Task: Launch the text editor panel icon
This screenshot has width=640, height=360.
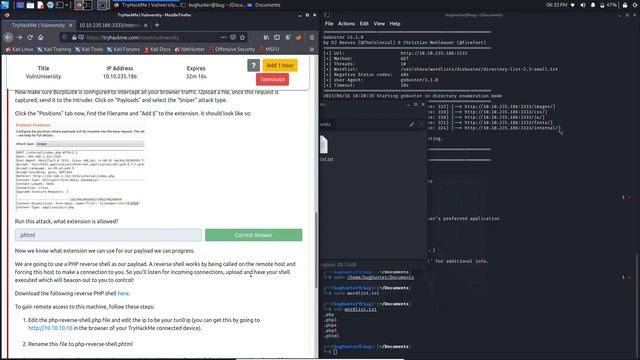Action: pyautogui.click(x=40, y=5)
